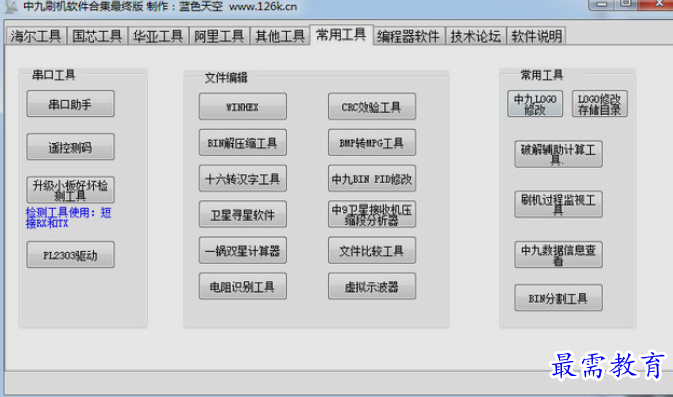The height and width of the screenshot is (397, 673).
Task: Open the BIN解压缩工具
Action: [243, 142]
